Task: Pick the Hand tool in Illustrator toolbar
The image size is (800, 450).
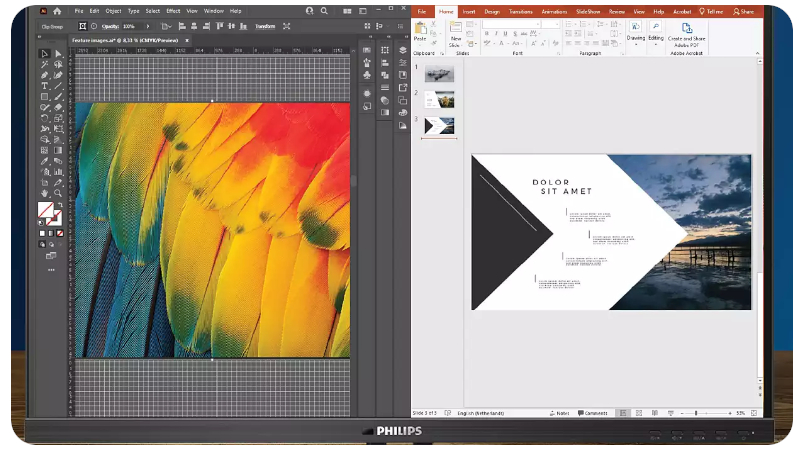Action: point(45,193)
